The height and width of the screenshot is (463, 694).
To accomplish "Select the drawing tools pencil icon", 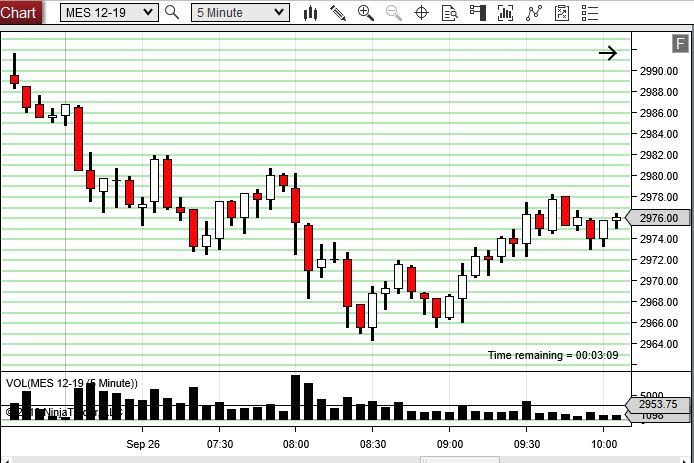I will click(338, 13).
